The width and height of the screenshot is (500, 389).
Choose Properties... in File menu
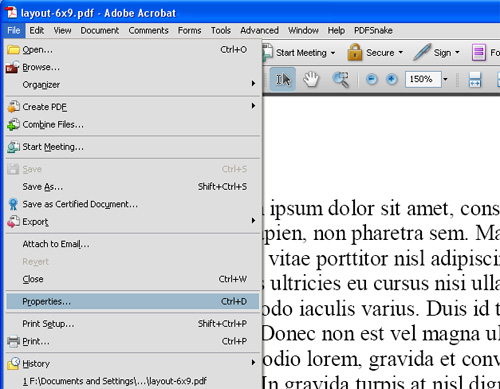pyautogui.click(x=133, y=301)
